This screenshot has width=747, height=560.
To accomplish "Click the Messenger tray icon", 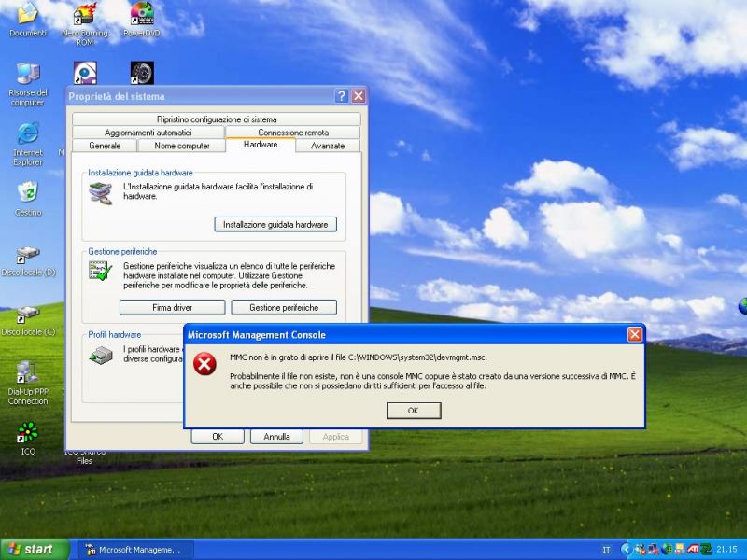I will (640, 550).
